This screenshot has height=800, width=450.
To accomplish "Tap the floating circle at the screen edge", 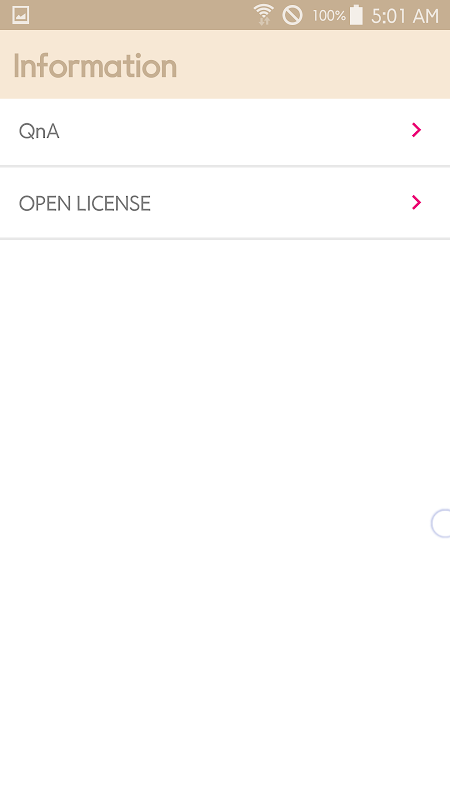I will tap(441, 523).
